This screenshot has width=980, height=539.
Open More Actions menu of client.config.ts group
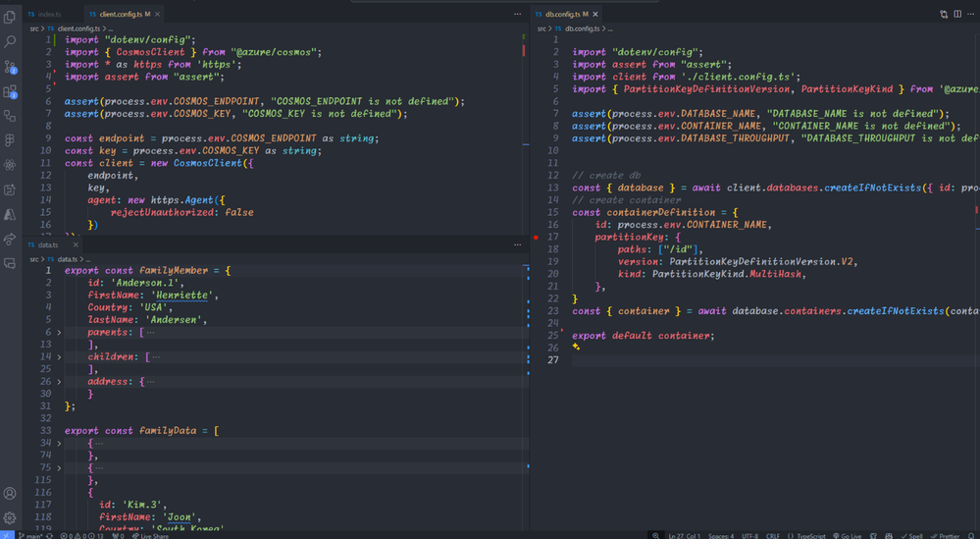pyautogui.click(x=518, y=14)
